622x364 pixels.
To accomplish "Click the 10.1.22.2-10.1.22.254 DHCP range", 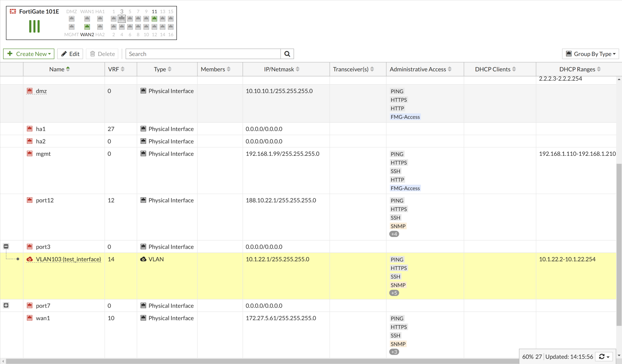I will [567, 259].
